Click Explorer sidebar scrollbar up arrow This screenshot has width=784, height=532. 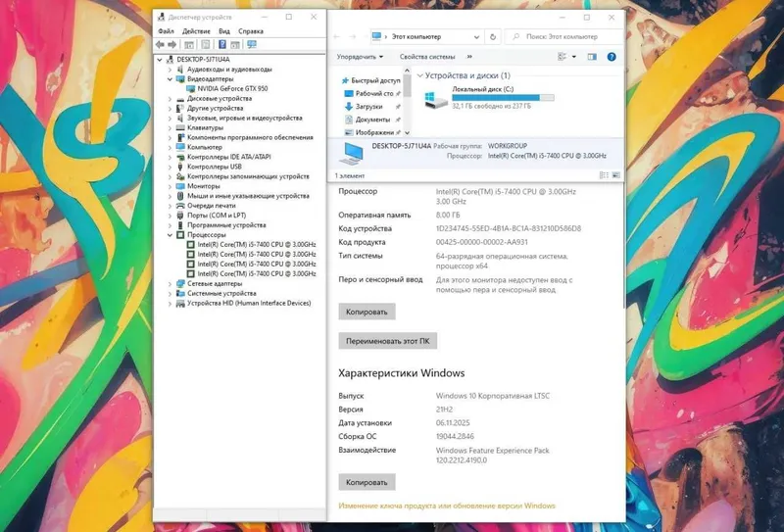(407, 71)
